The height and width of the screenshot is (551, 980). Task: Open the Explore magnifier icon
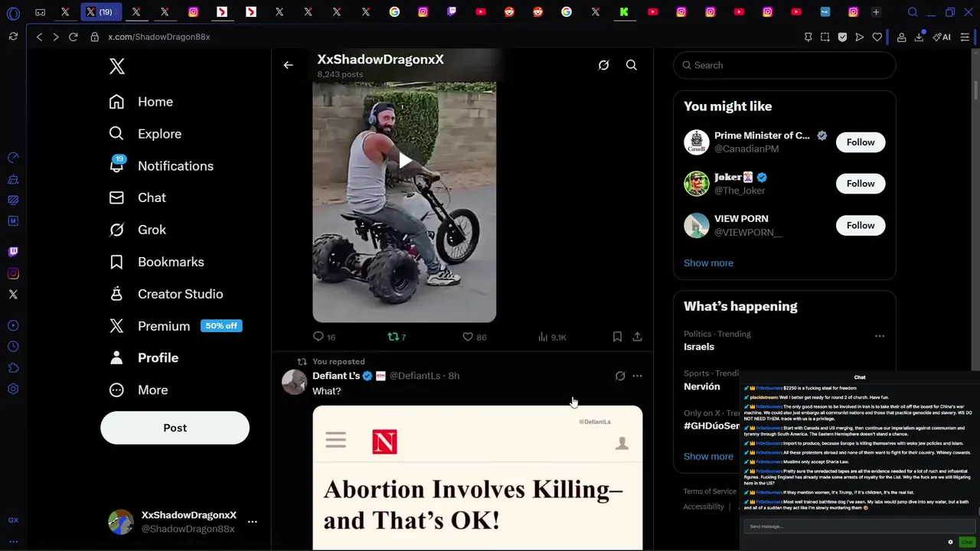(116, 134)
